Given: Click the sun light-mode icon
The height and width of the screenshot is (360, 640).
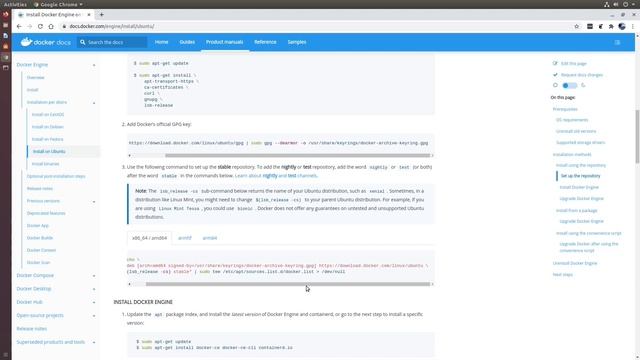Looking at the screenshot, I should (x=555, y=85).
